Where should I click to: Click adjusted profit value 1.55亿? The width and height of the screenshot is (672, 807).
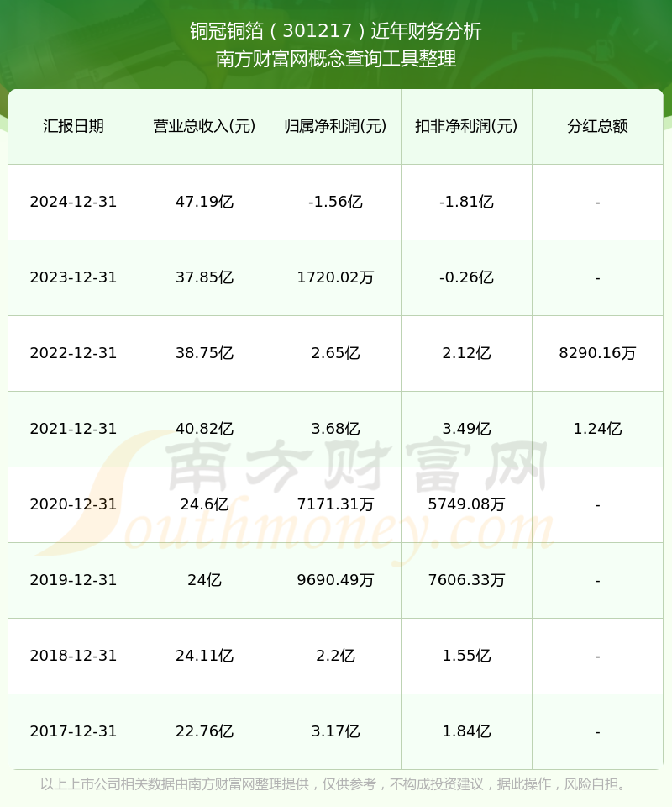(466, 656)
